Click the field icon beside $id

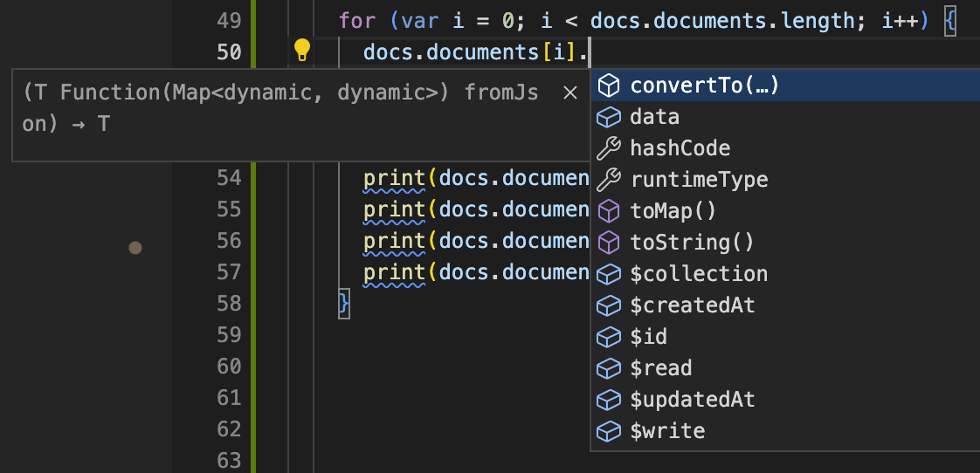point(609,337)
